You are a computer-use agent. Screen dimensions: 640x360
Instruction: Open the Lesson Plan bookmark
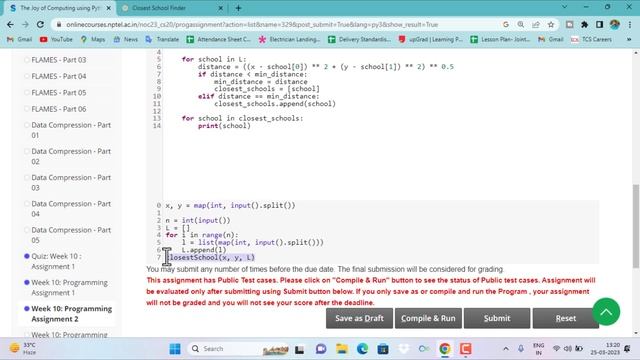pos(500,39)
